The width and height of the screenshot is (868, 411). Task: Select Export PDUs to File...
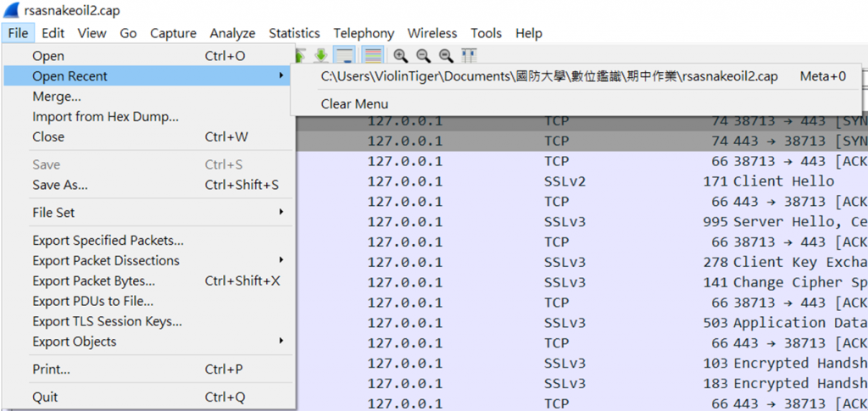(x=147, y=302)
